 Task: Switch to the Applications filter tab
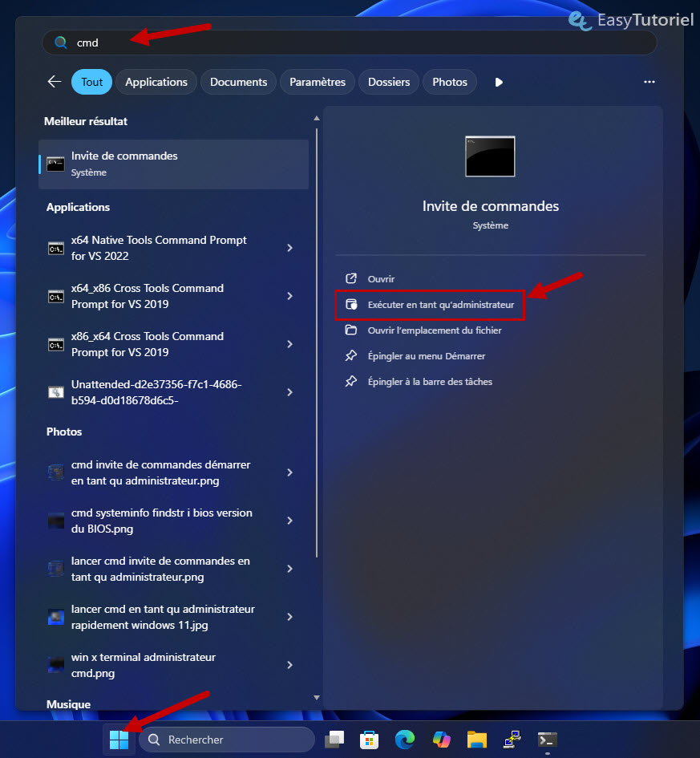[156, 82]
